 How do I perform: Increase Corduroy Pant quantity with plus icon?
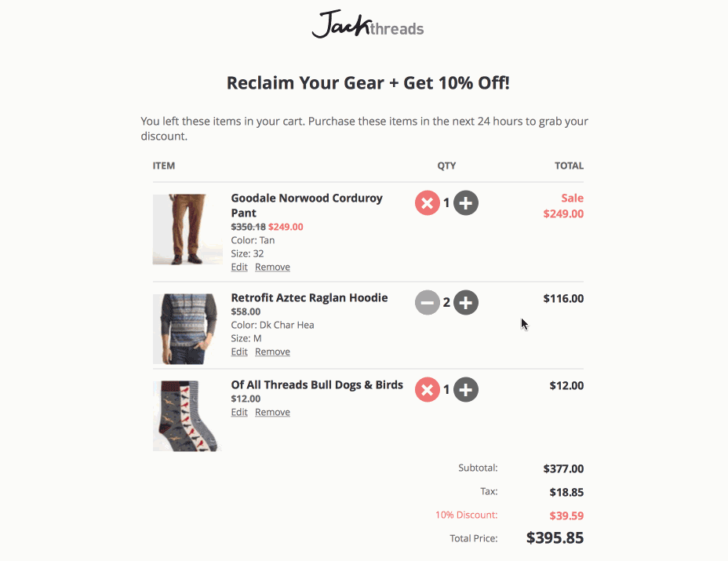point(466,203)
